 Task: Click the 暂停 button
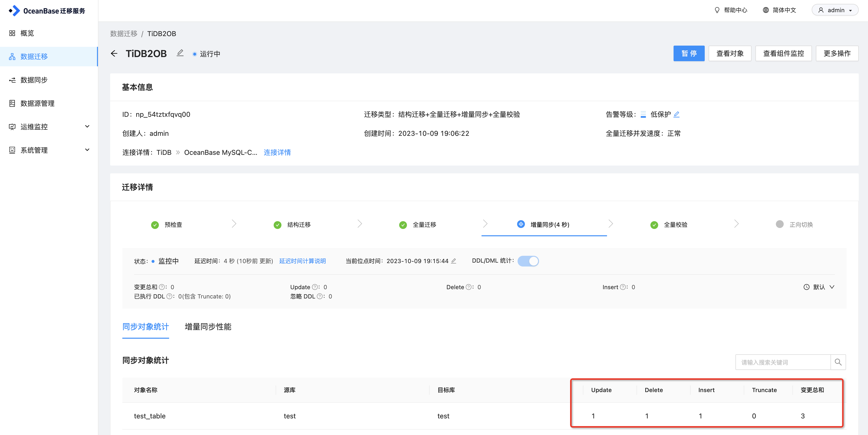click(x=689, y=53)
